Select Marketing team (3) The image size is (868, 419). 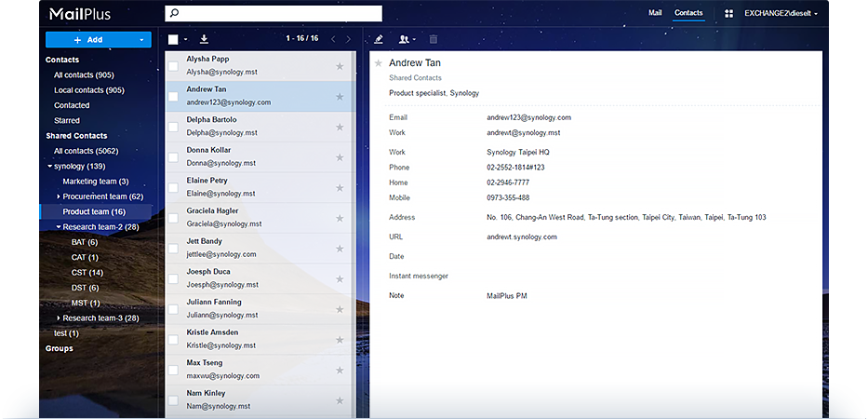click(x=96, y=182)
